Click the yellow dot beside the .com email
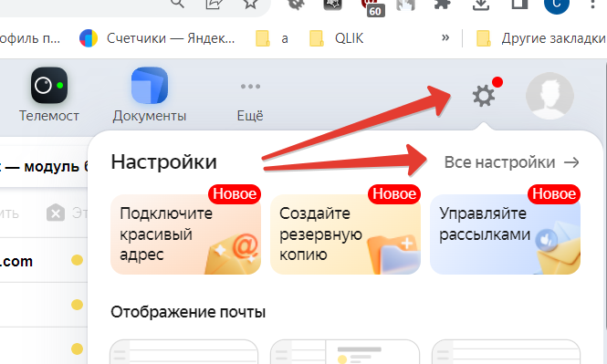 [77, 260]
